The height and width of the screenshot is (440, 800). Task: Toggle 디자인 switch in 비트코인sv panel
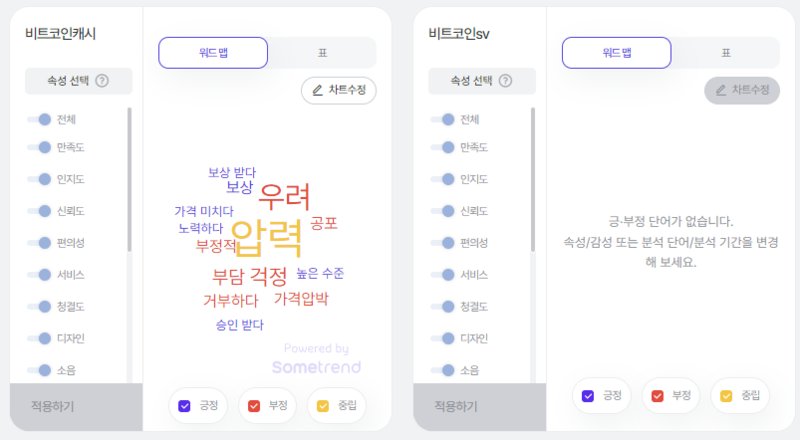[443, 338]
